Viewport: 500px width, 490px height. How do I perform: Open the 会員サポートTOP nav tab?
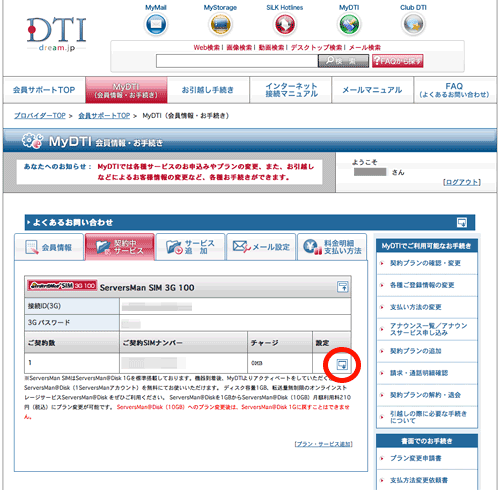click(x=44, y=90)
